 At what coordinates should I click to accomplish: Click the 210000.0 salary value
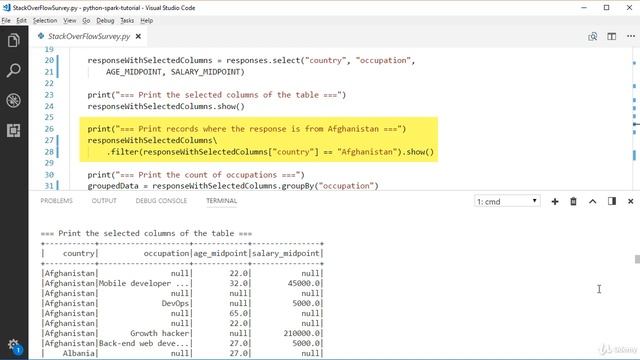pos(302,333)
